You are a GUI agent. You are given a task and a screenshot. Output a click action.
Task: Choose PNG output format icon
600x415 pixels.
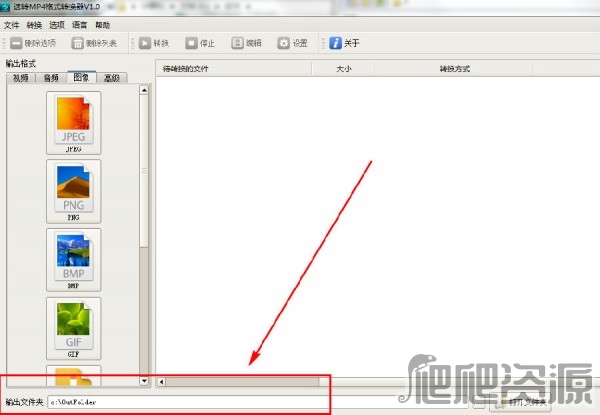(x=73, y=191)
